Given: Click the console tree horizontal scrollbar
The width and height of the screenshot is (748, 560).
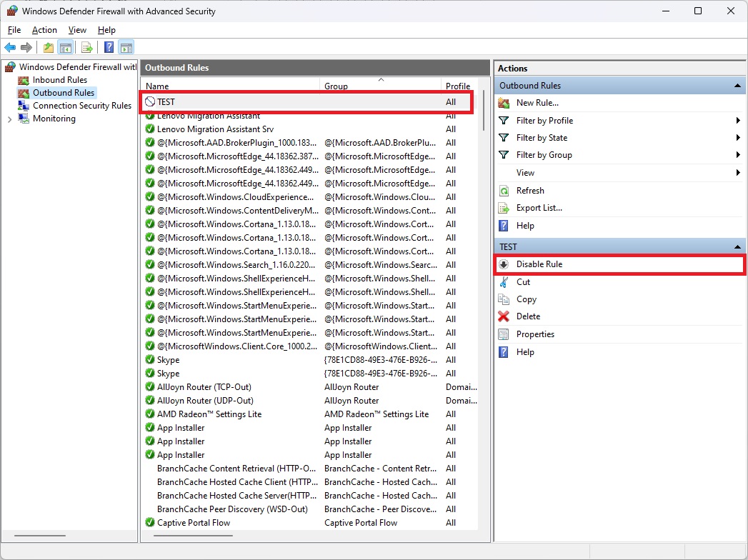Looking at the screenshot, I should click(40, 536).
